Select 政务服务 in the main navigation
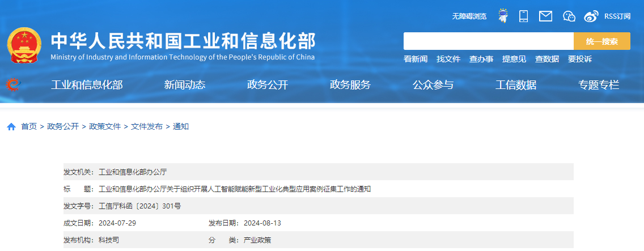Screen dimensions: 644x251 [350, 85]
